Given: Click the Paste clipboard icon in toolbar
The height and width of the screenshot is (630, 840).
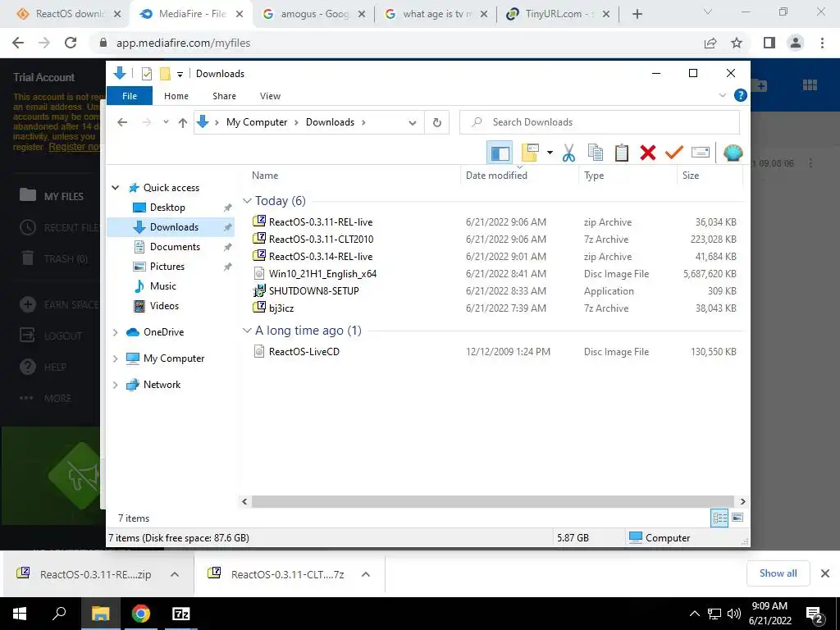Looking at the screenshot, I should pos(622,153).
